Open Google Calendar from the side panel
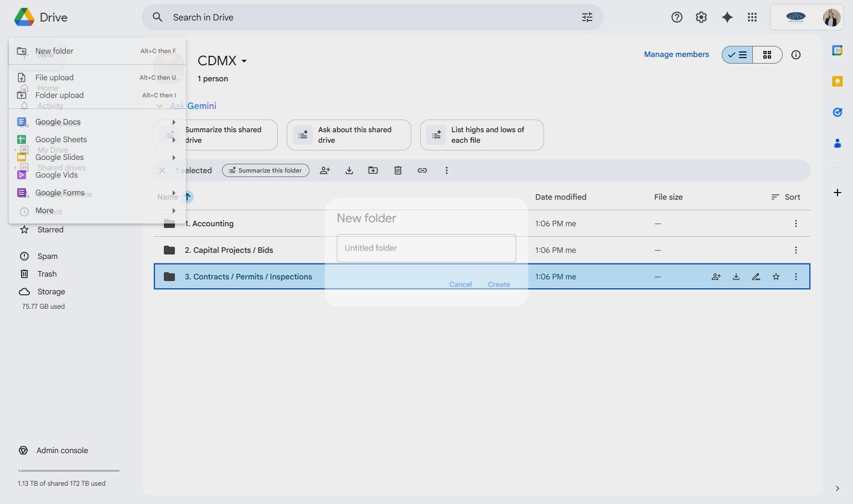This screenshot has height=504, width=853. point(837,50)
